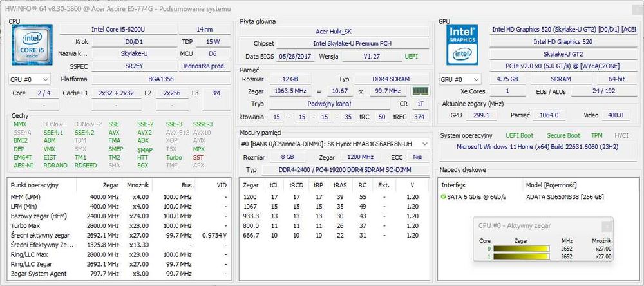
Task: Click the memory module icon beside 99.7 MHz
Action: click(x=420, y=91)
